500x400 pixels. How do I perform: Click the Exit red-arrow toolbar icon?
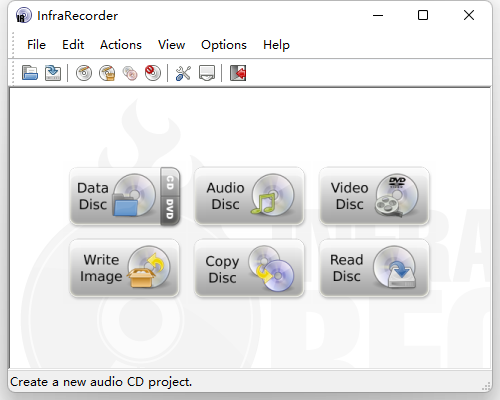tap(238, 73)
